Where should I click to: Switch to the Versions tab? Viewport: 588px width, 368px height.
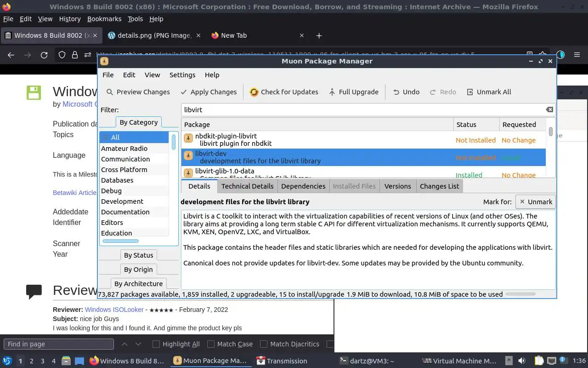[x=398, y=186]
